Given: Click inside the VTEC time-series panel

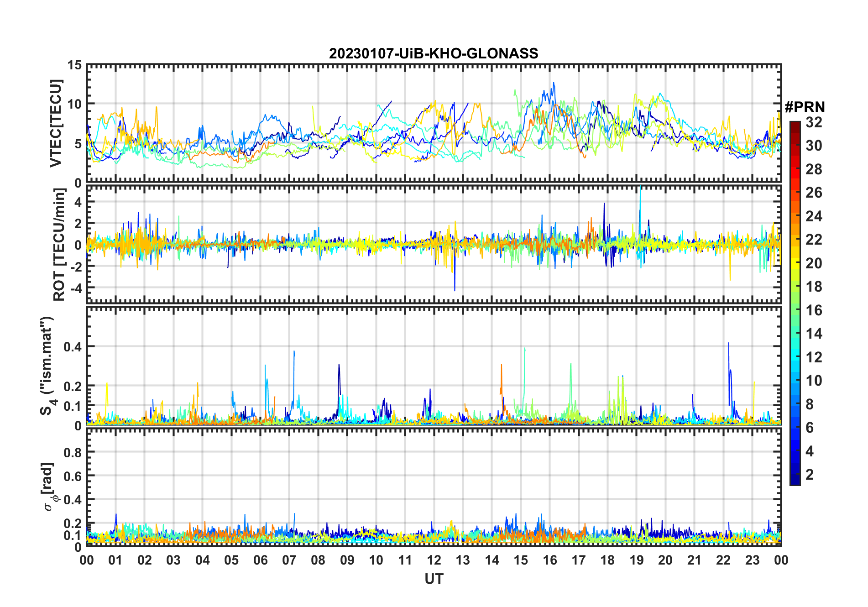Looking at the screenshot, I should [x=434, y=124].
